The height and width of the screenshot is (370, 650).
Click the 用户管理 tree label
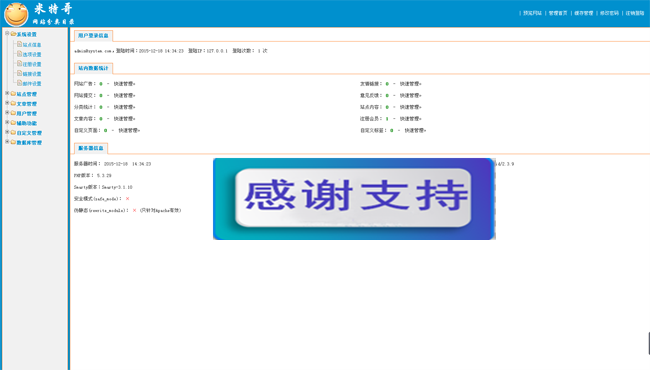pos(27,113)
